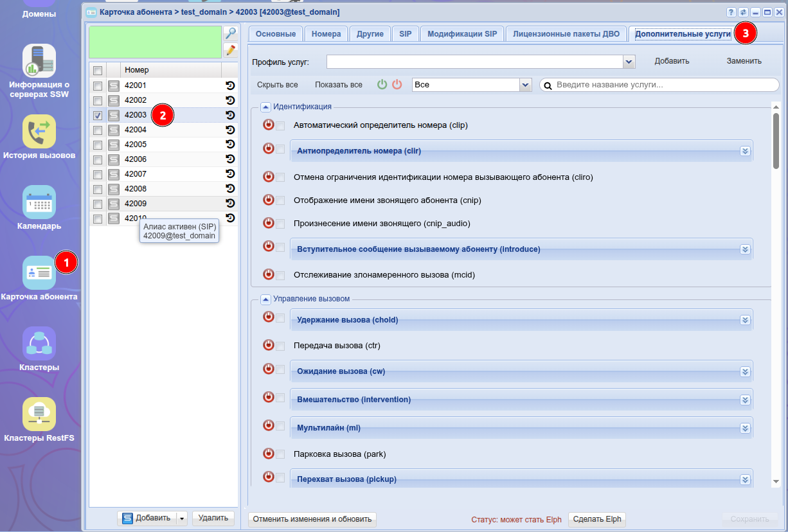The image size is (788, 532).
Task: Open the Call History desktop icon
Action: 39,132
